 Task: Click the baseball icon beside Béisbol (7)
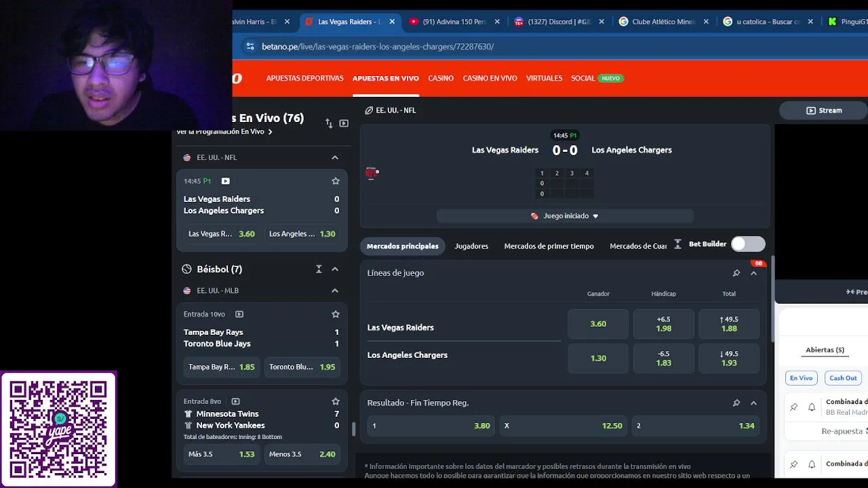pyautogui.click(x=186, y=269)
